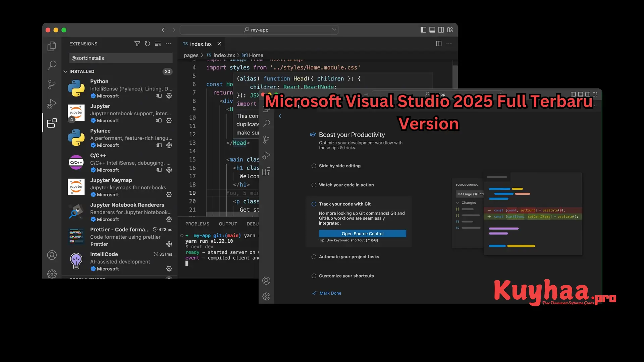Open IntelliCode extension manage gear
Screen dimensions: 644x362
(x=169, y=269)
